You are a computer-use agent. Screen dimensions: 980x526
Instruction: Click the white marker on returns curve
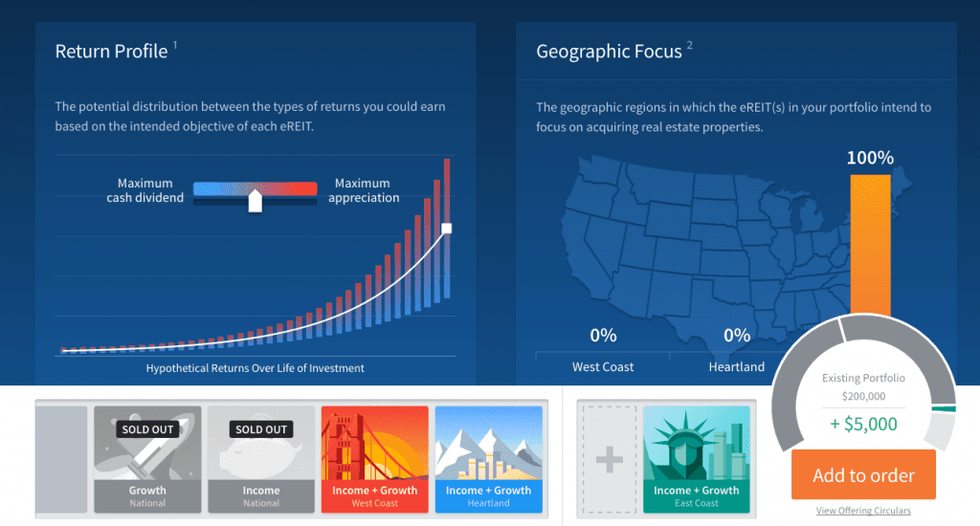tap(446, 229)
